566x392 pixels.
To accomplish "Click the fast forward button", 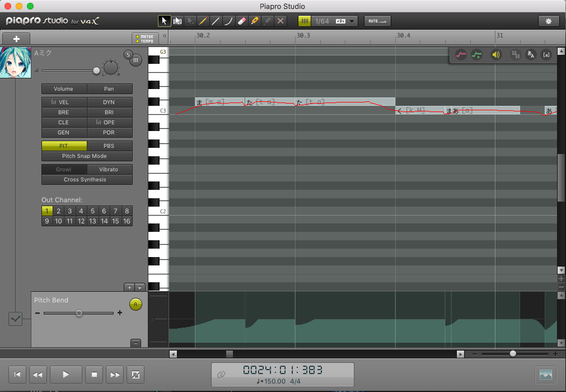I will point(115,375).
